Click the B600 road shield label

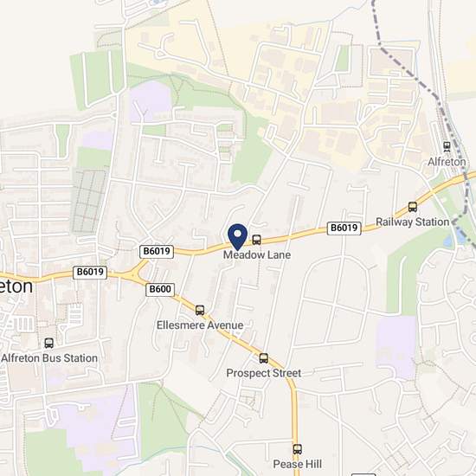point(160,290)
